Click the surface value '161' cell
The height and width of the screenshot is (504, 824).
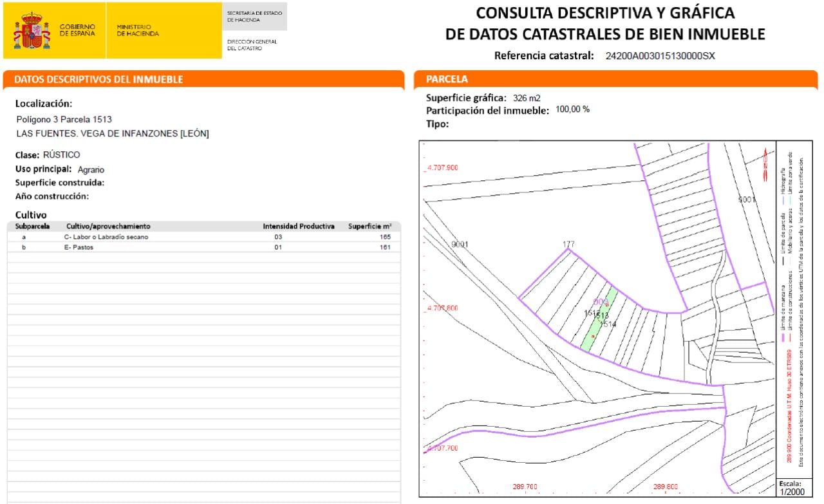click(x=385, y=248)
